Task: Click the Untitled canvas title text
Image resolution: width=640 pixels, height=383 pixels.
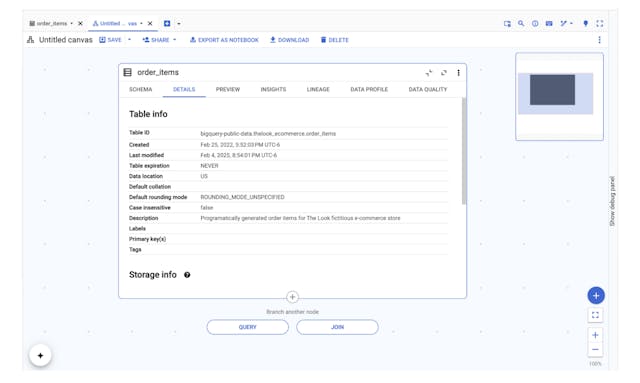Action: 66,40
